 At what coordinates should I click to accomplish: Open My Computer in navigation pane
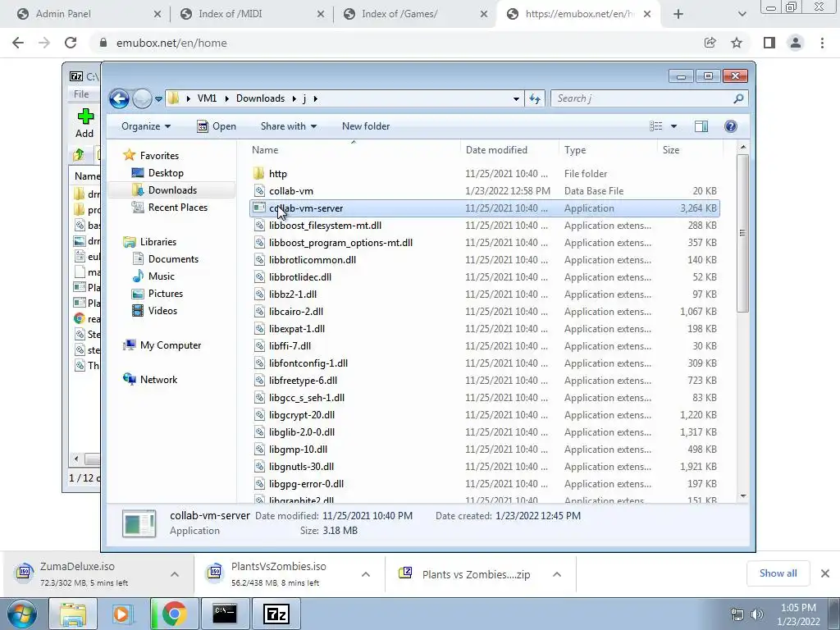(x=171, y=345)
